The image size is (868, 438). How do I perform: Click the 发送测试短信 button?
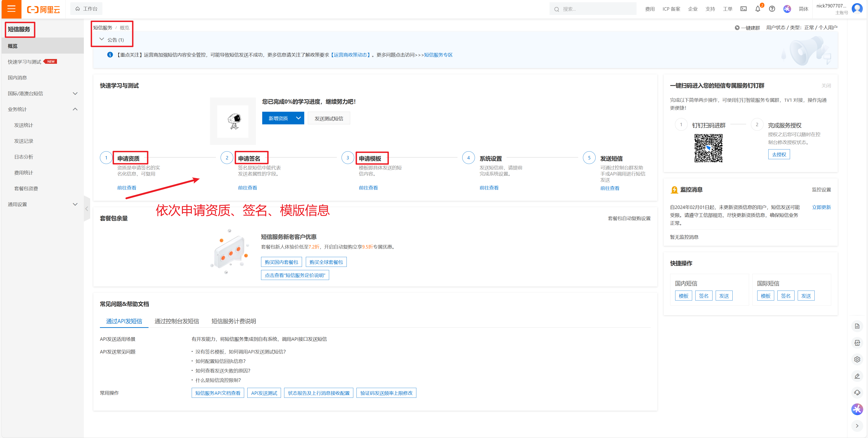point(328,118)
